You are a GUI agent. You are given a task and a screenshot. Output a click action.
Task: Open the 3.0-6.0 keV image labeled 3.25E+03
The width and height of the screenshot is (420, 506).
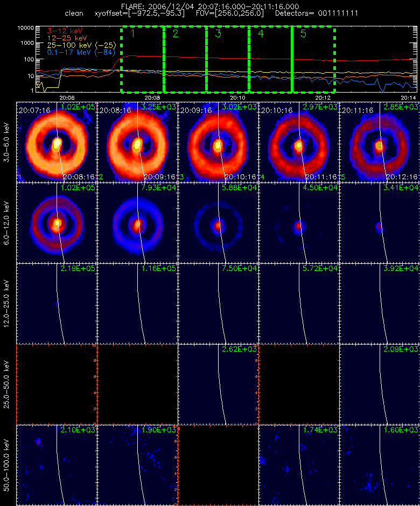pyautogui.click(x=137, y=142)
